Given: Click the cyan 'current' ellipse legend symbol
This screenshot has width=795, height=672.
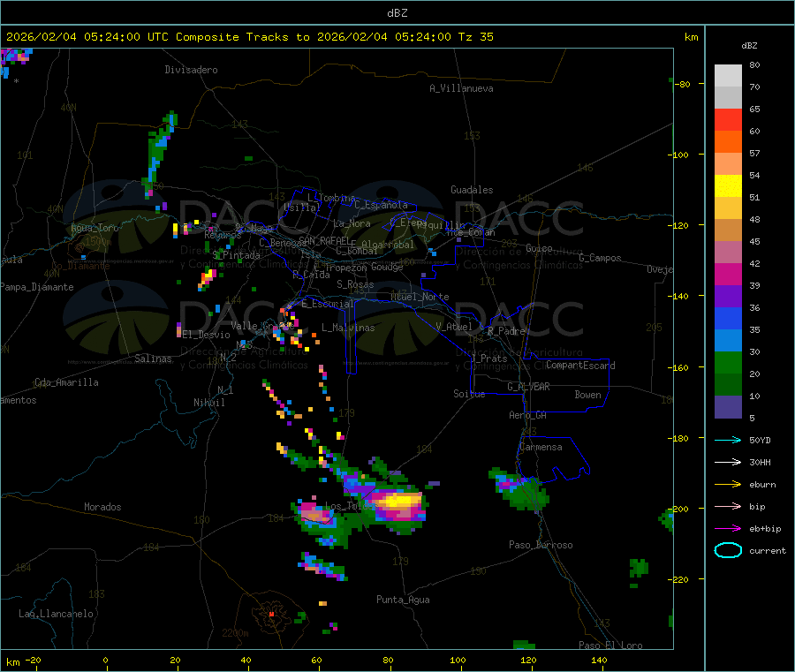Looking at the screenshot, I should point(728,550).
